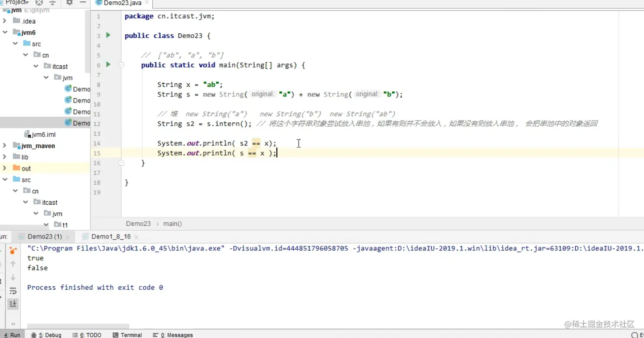Click 'true' output line in console
This screenshot has height=338, width=644.
pyautogui.click(x=35, y=258)
